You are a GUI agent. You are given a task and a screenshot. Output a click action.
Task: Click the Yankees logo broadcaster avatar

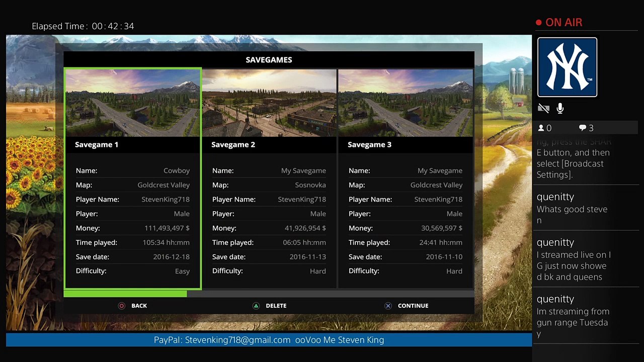(x=567, y=67)
